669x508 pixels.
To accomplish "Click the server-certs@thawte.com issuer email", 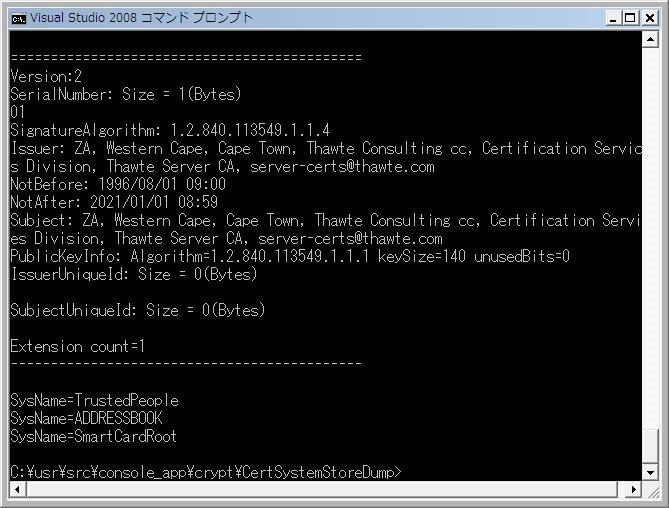I will pos(342,166).
